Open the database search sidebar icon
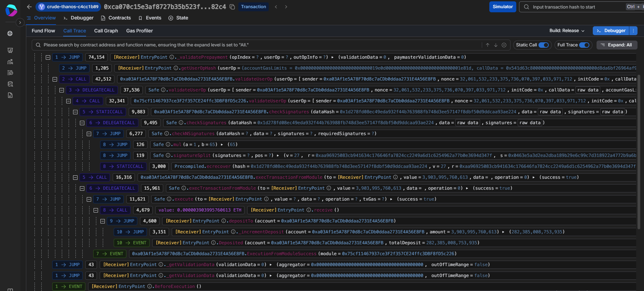Screen dimensions: 644x291 [x=10, y=84]
